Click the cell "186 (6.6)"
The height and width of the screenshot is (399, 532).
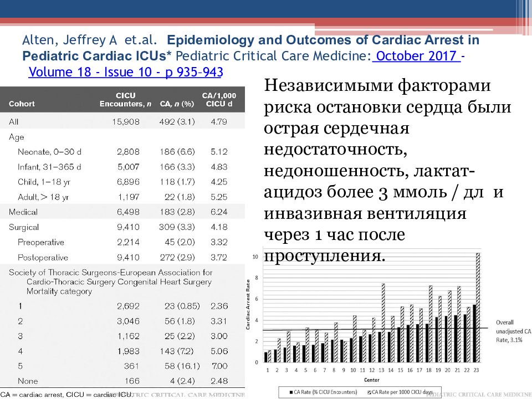tap(177, 152)
